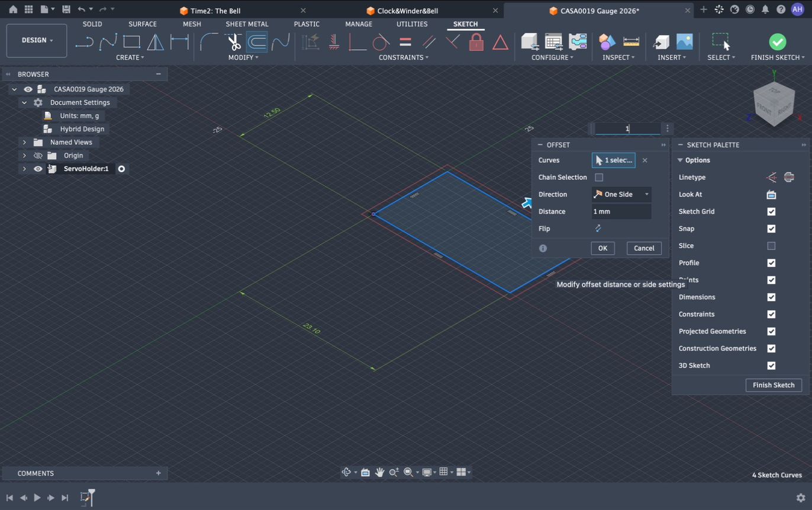Select the Line sketch tool

click(x=84, y=42)
